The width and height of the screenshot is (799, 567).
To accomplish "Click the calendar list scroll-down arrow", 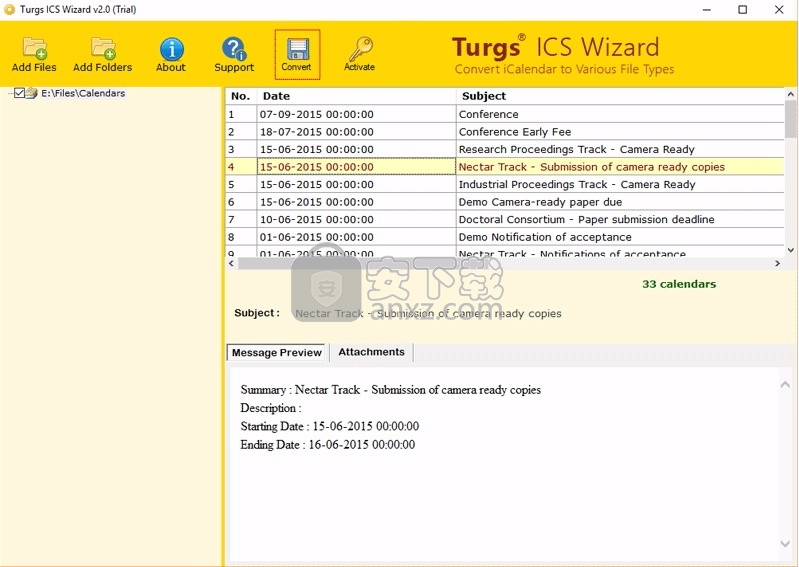I will coord(790,250).
